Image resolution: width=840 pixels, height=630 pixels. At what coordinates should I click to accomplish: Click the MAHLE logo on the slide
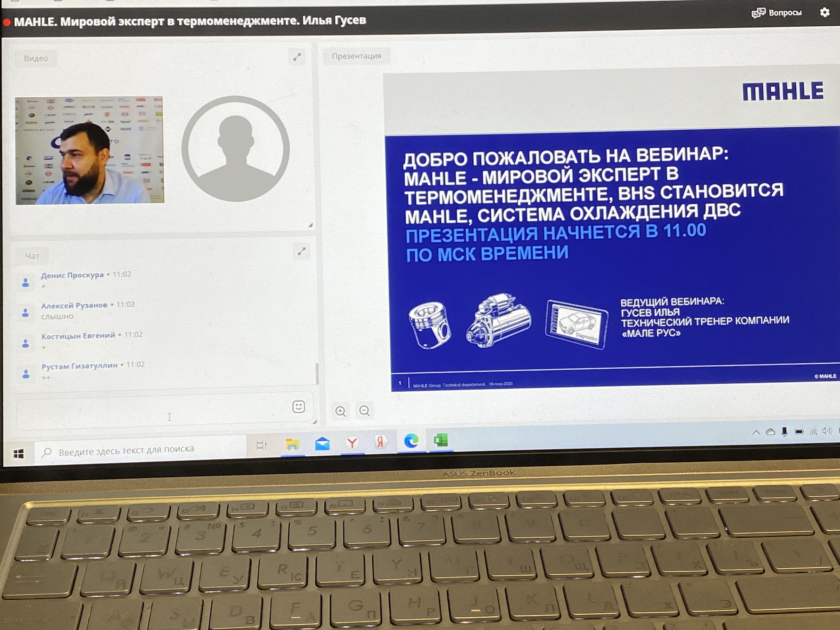(783, 91)
